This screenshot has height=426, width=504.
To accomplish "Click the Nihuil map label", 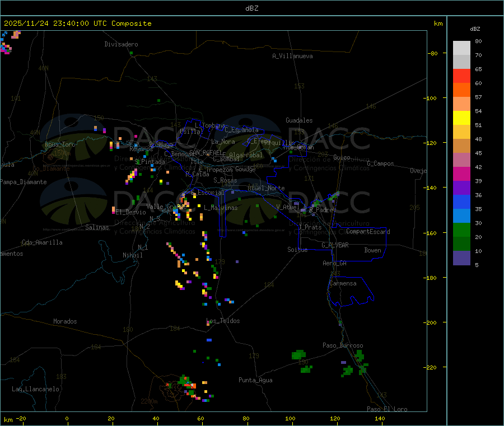I will coord(132,255).
